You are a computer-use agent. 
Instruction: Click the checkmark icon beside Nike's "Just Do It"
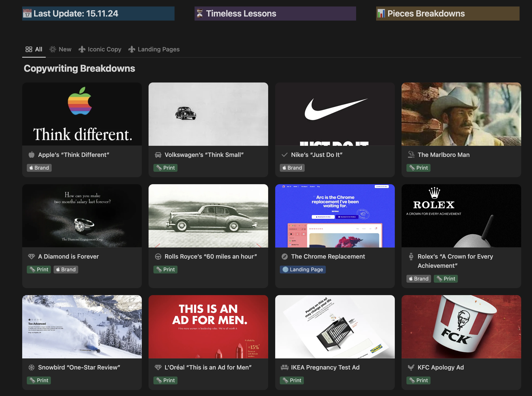[x=284, y=155]
